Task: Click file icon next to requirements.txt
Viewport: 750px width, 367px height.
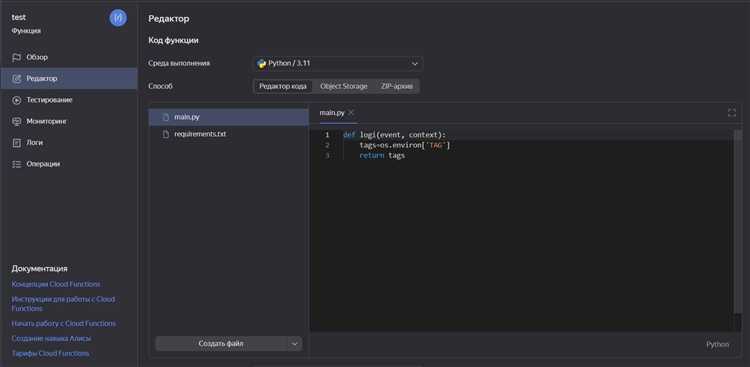Action: (166, 134)
